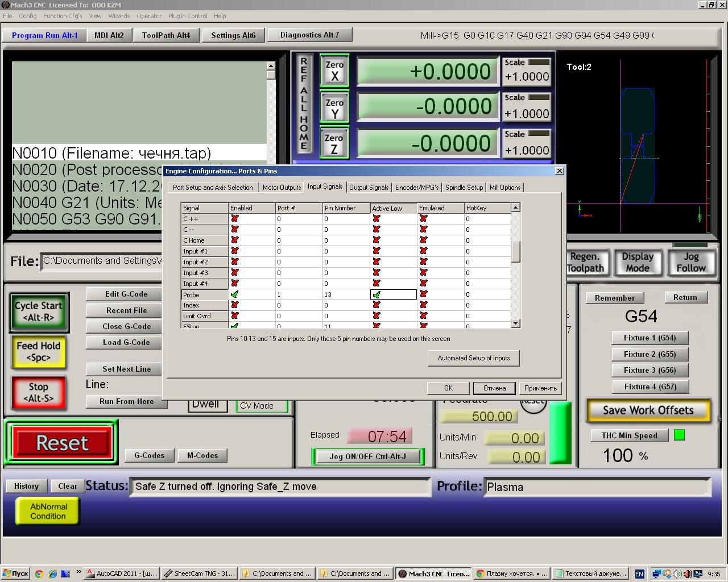
Task: Click the Feedrate 500.00 field
Action: [x=478, y=417]
